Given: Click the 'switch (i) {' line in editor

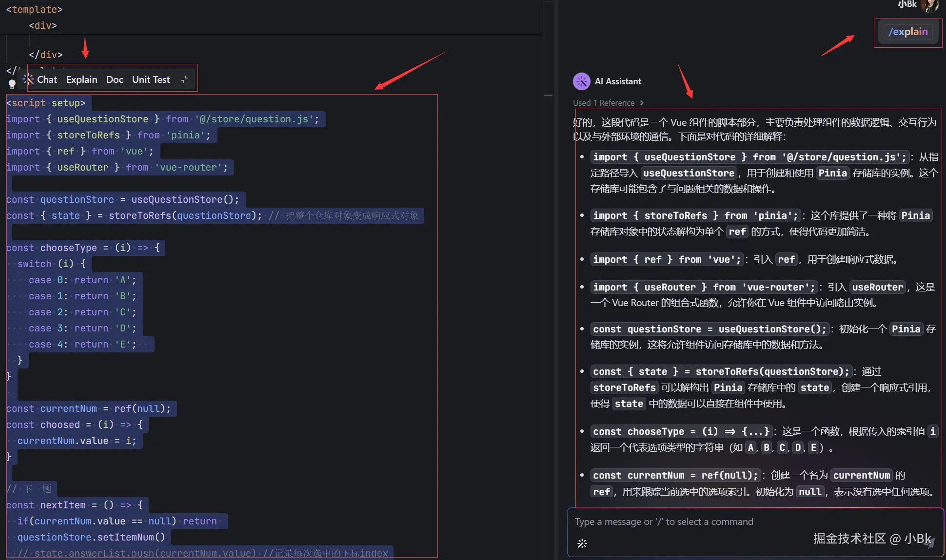Looking at the screenshot, I should [51, 264].
